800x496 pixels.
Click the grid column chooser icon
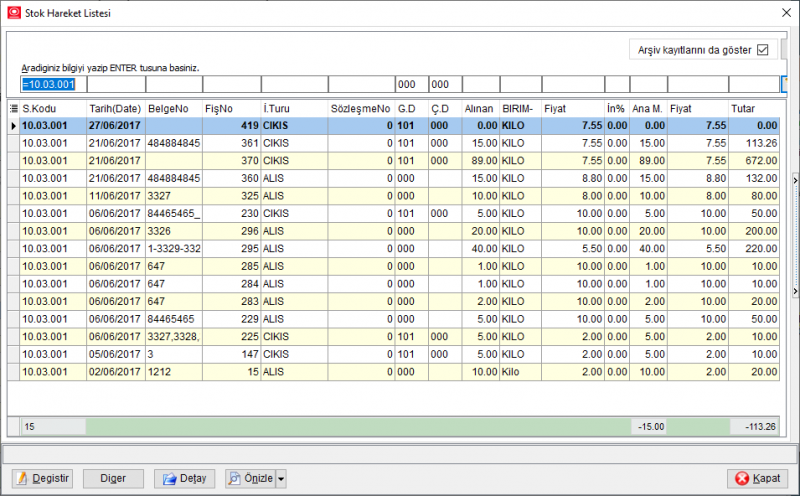coord(14,108)
